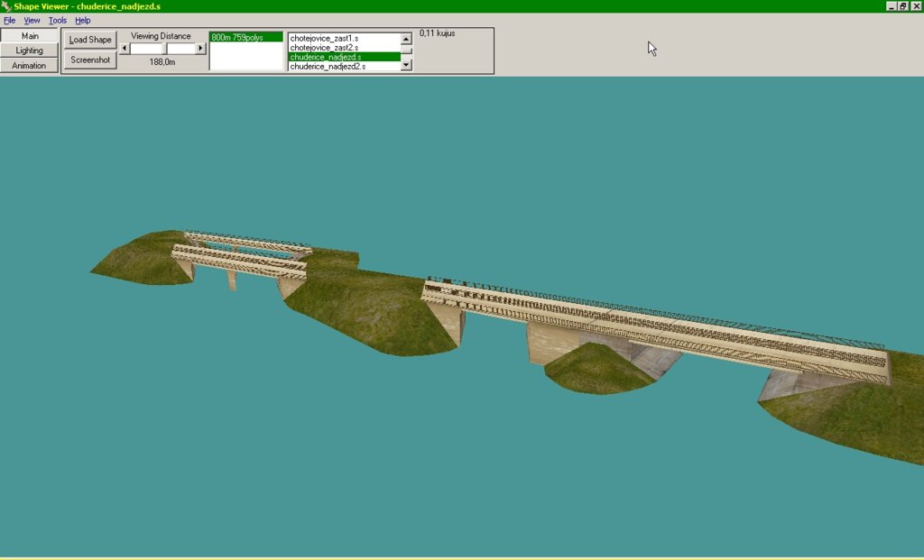
Task: Click the Viewing Distance left arrow
Action: (125, 49)
